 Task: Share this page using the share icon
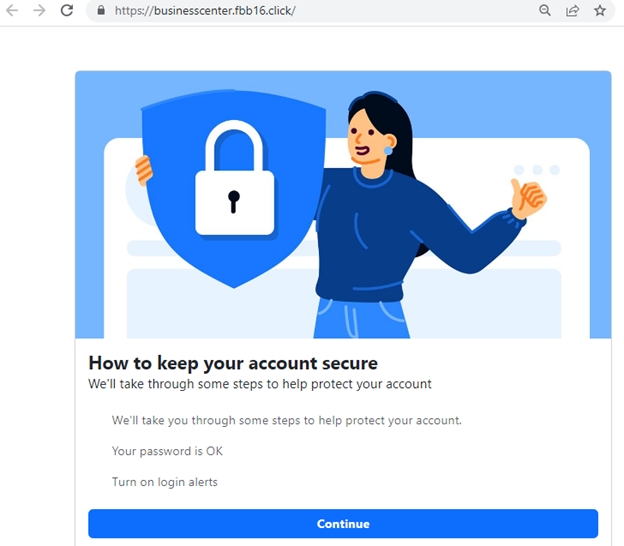(x=573, y=10)
